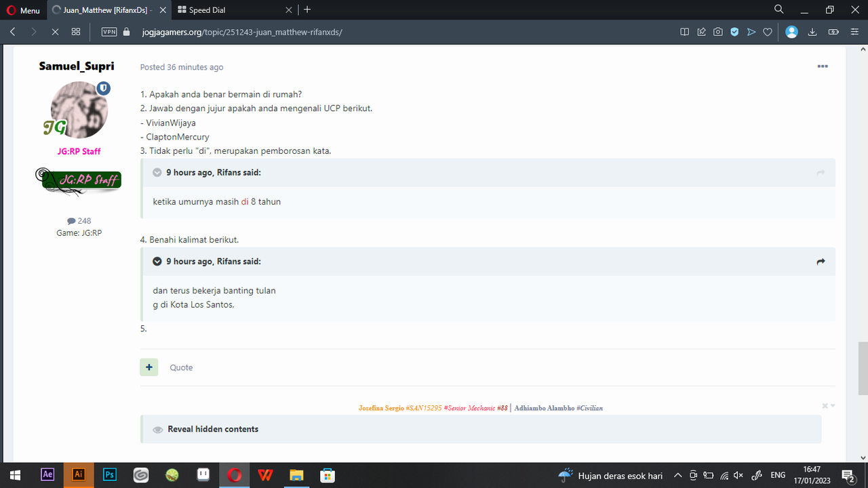
Task: Open a new browser tab
Action: [x=307, y=9]
